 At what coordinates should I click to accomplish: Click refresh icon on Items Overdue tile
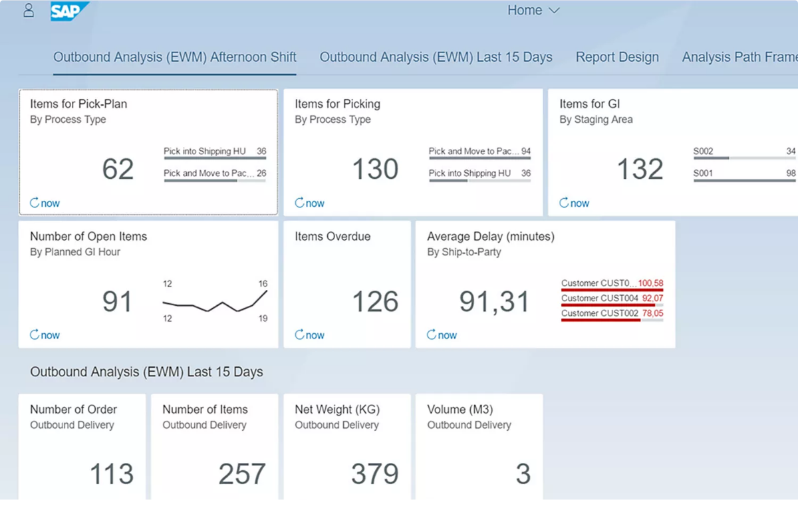point(299,334)
